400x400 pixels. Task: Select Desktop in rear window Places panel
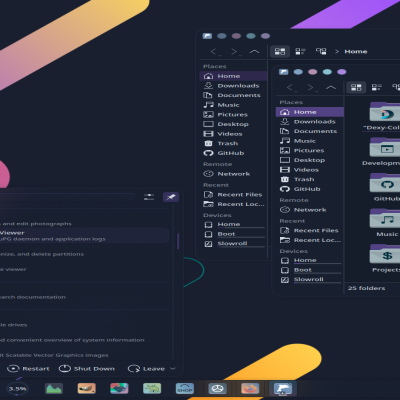[x=233, y=124]
